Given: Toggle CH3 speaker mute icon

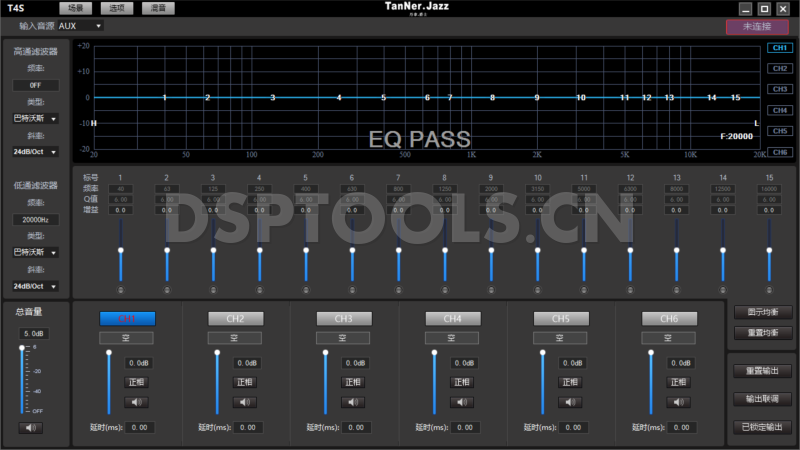Looking at the screenshot, I should [x=353, y=402].
